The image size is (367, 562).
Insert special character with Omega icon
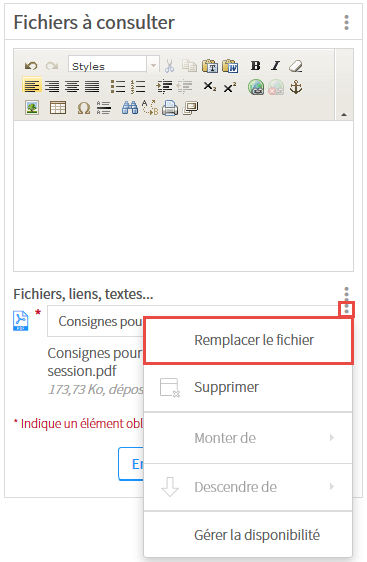pyautogui.click(x=84, y=108)
